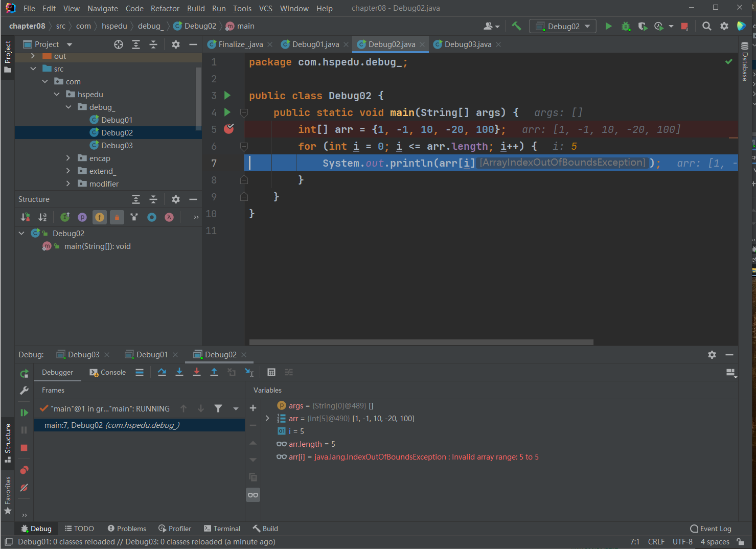
Task: Switch to Debug01.java editor tab
Action: 315,44
